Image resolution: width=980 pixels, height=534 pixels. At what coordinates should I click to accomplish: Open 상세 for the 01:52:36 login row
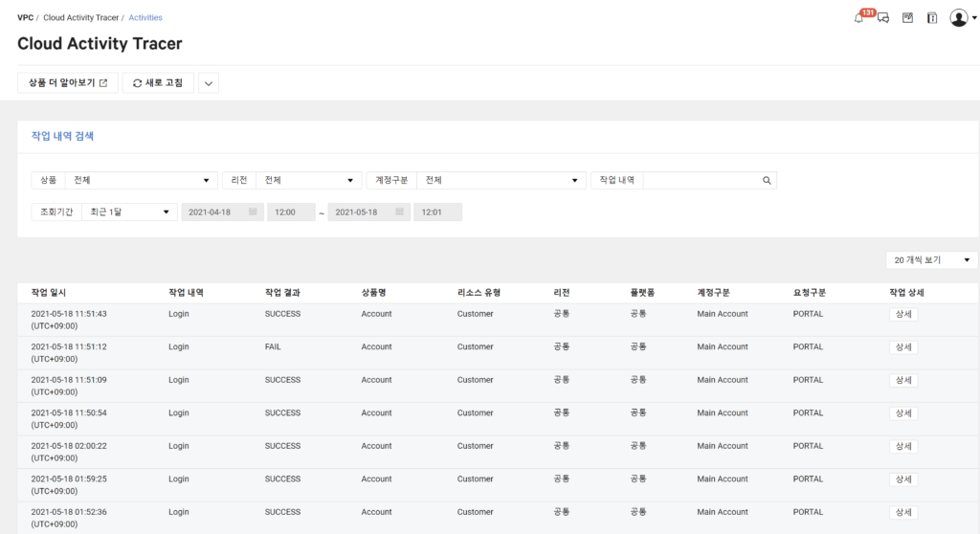point(903,512)
